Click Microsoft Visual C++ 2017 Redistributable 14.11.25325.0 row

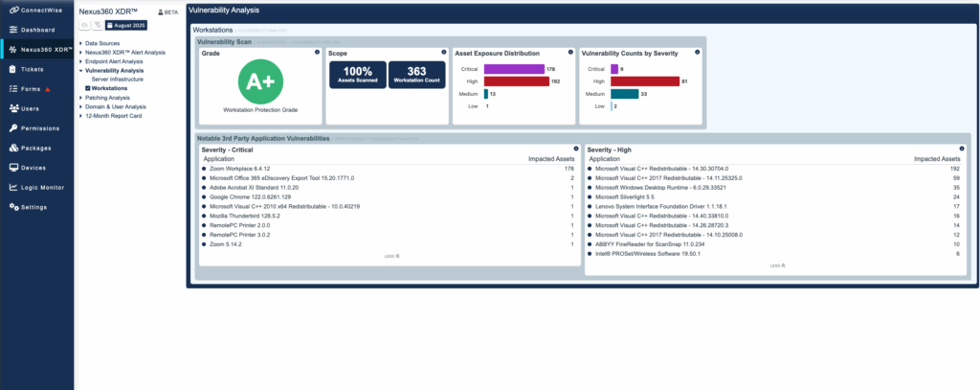[775, 178]
